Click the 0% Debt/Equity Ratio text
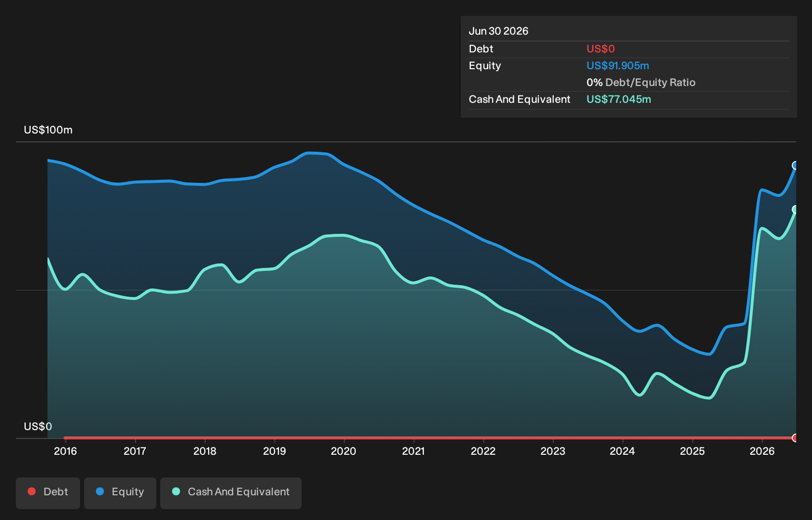812x520 pixels. click(x=641, y=83)
